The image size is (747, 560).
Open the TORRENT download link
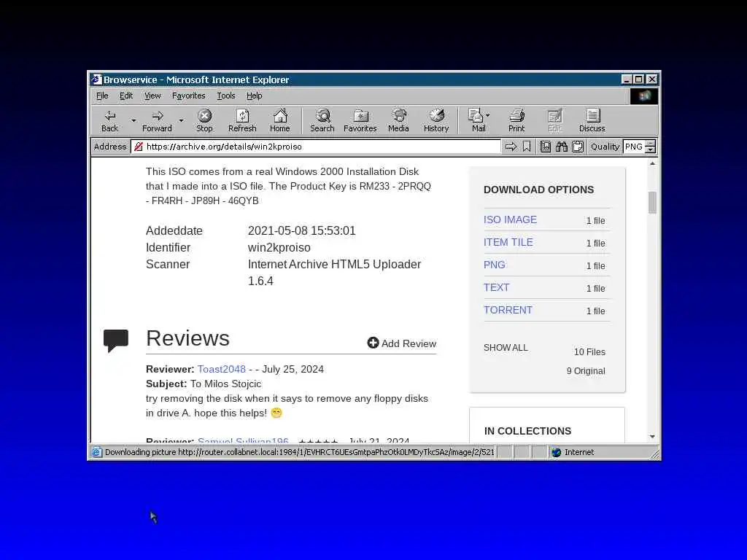(x=508, y=310)
